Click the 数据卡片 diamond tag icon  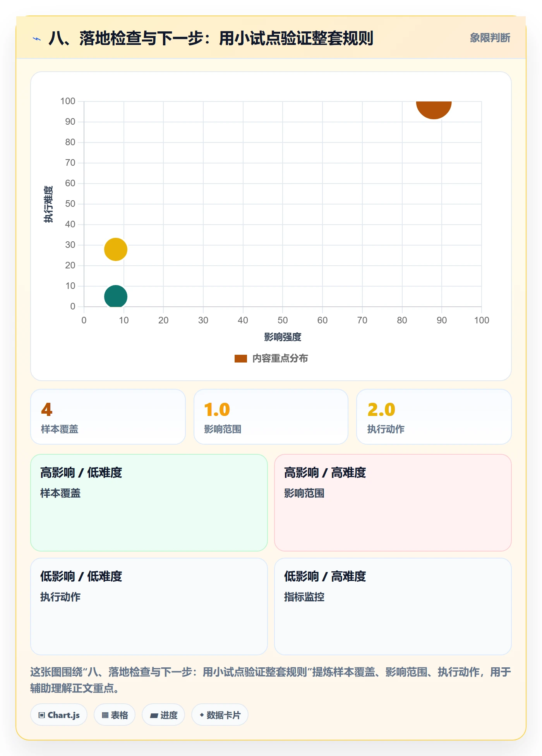[202, 715]
